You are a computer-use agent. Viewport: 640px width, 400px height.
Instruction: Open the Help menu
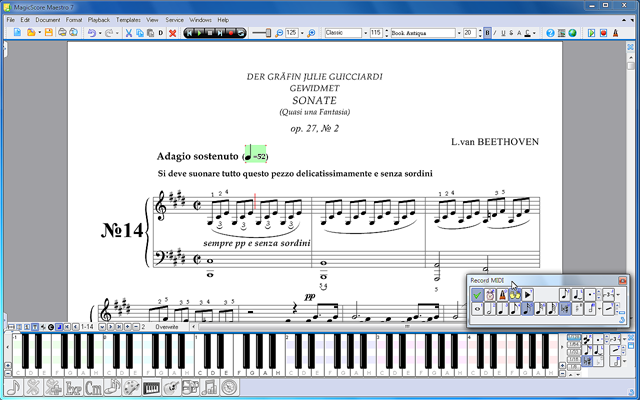click(x=223, y=20)
